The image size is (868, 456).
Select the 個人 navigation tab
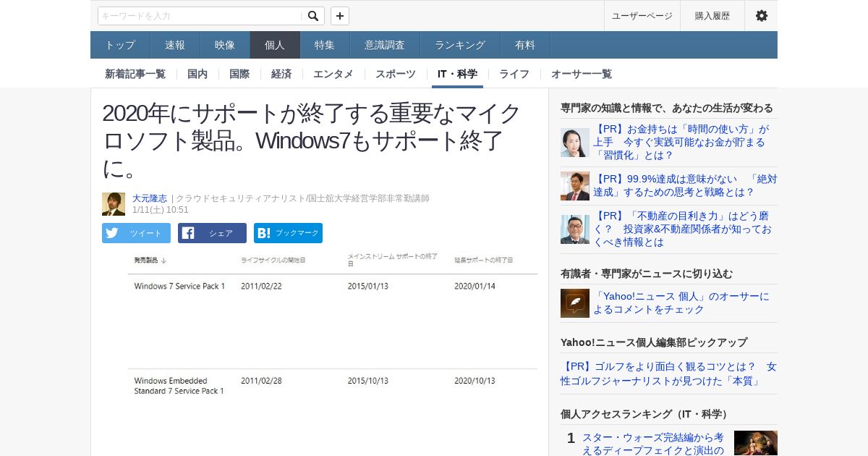[275, 45]
